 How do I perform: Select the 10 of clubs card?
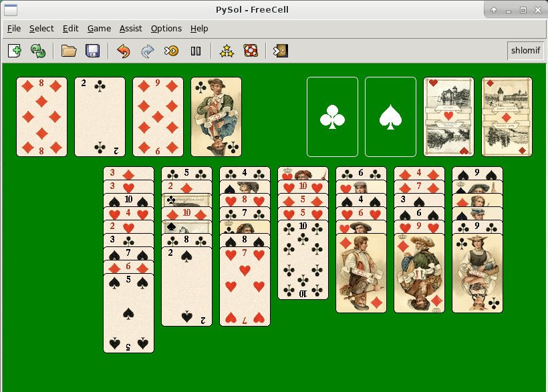303,260
